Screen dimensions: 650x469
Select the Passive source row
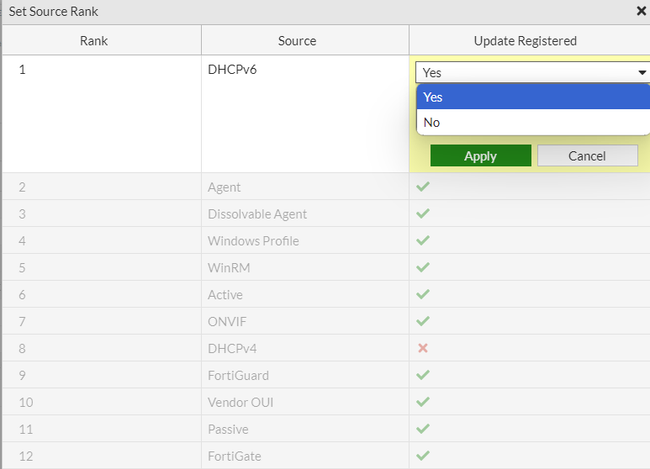coord(228,429)
